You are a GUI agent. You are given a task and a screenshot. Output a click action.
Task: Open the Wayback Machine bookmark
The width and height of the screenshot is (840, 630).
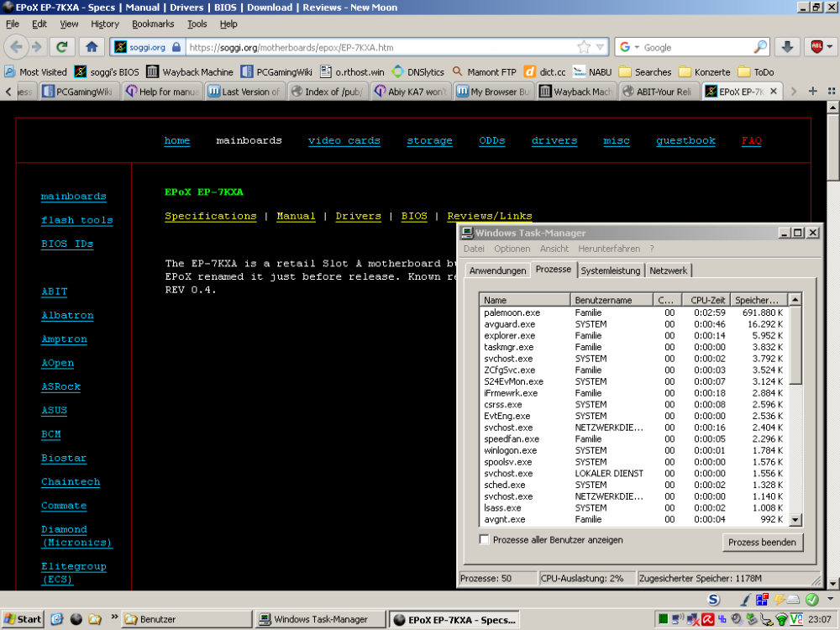190,71
